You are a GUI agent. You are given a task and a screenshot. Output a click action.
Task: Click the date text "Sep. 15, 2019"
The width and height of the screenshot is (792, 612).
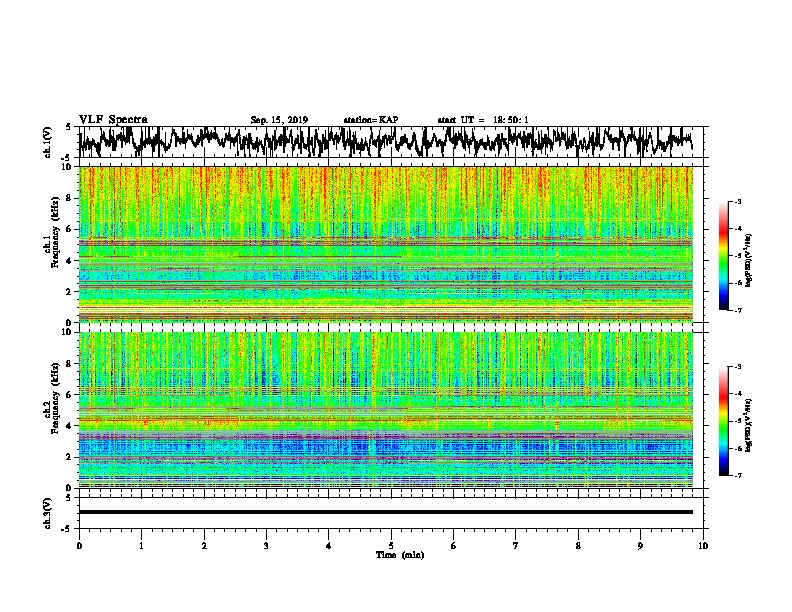click(x=279, y=120)
